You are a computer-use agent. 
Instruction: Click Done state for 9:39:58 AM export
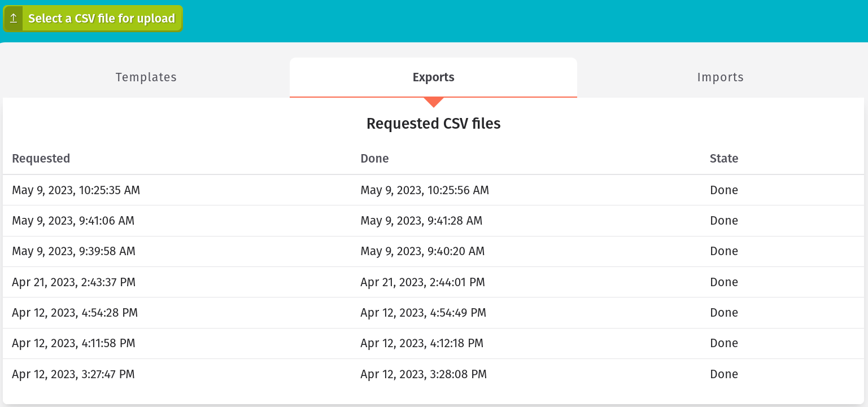coord(724,251)
